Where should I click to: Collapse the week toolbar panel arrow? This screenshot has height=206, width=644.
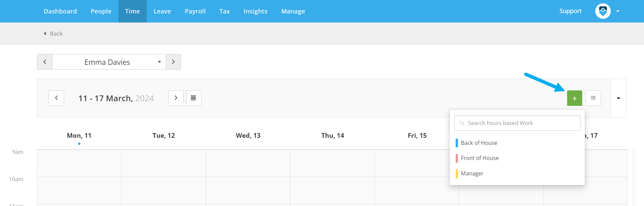click(618, 98)
